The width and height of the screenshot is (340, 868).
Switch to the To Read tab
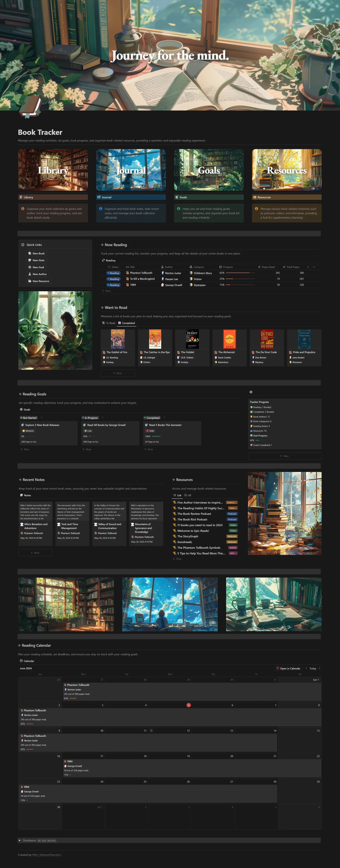[109, 323]
